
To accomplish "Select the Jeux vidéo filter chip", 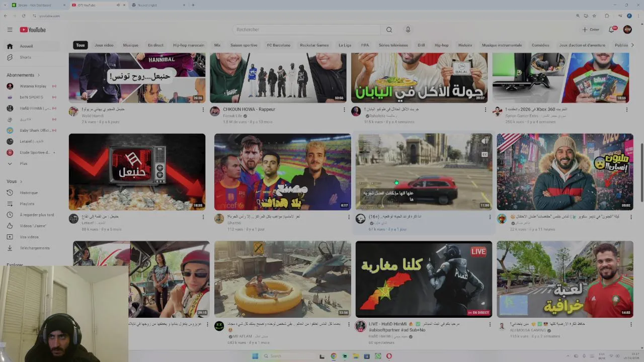I will click(x=104, y=45).
